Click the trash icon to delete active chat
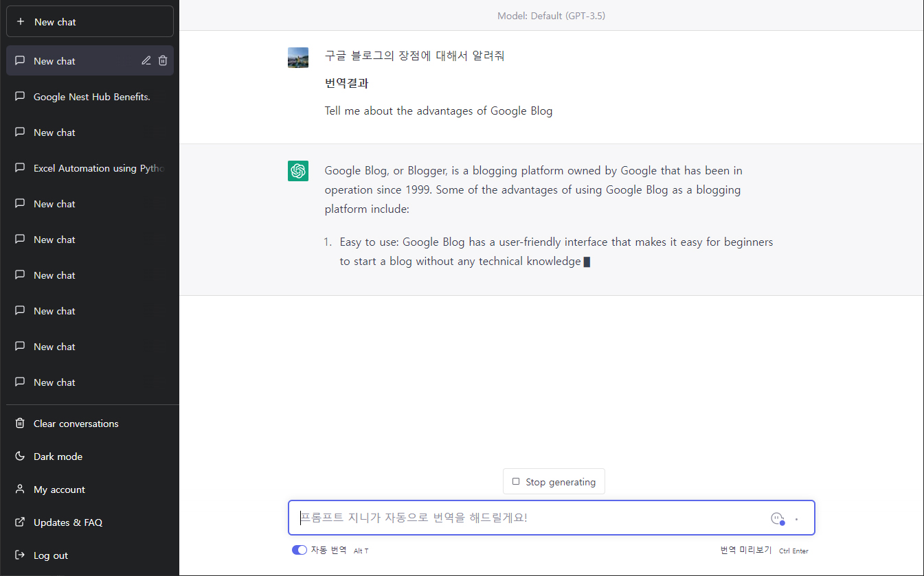This screenshot has height=576, width=924. (163, 60)
